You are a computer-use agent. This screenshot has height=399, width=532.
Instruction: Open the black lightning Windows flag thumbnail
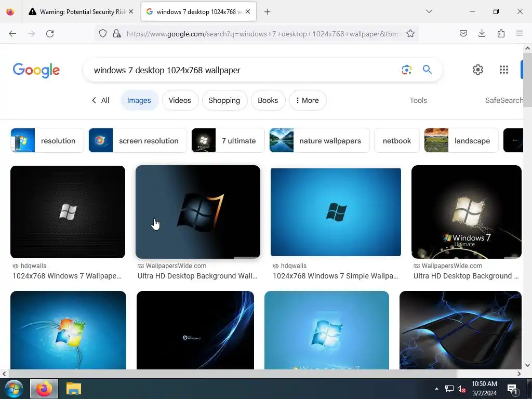460,330
